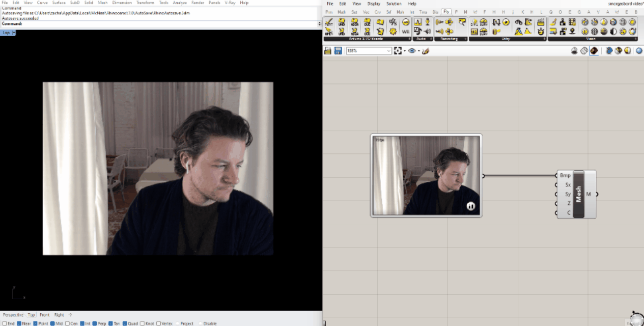Click the save document floppy disk icon
Image resolution: width=644 pixels, height=326 pixels.
click(338, 51)
